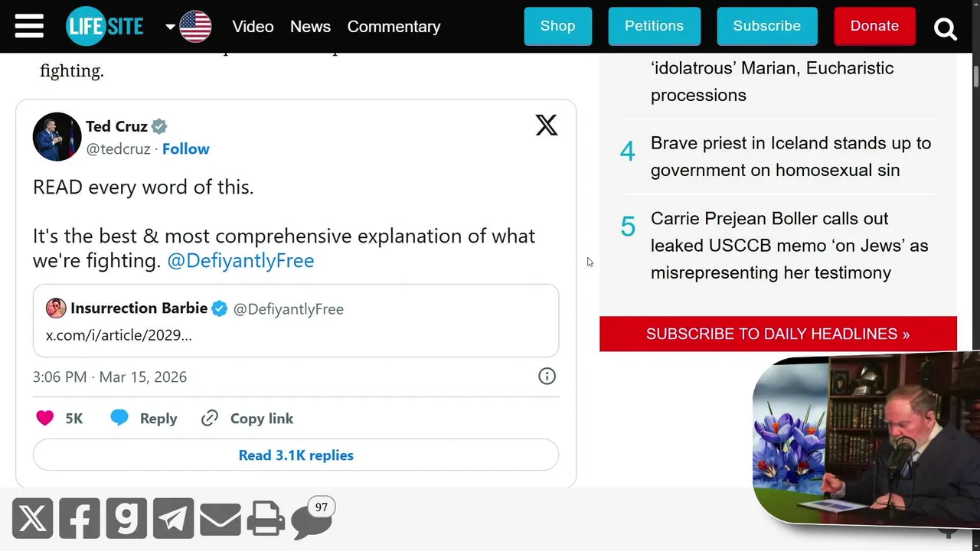Click the Reply bubble icon
980x551 pixels.
tap(119, 418)
